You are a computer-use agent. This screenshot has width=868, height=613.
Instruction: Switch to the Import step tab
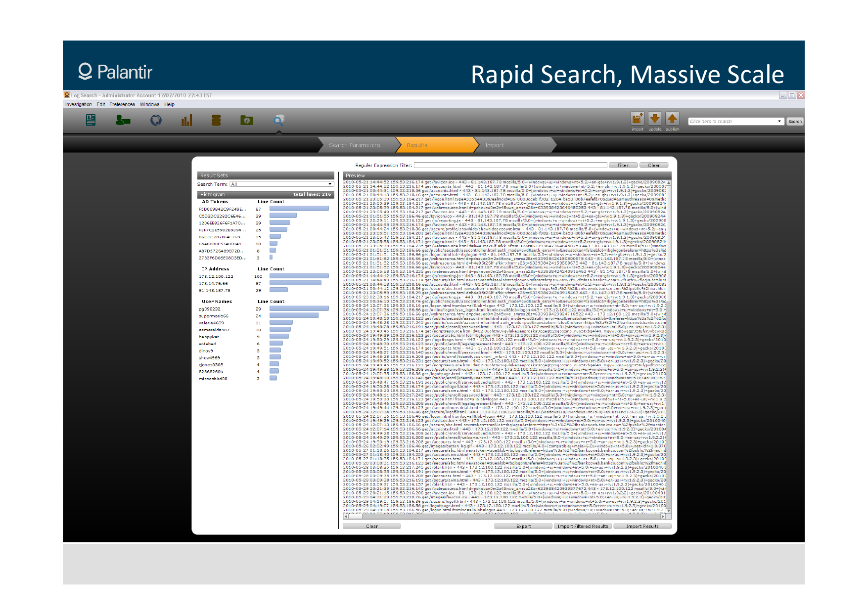(x=514, y=145)
